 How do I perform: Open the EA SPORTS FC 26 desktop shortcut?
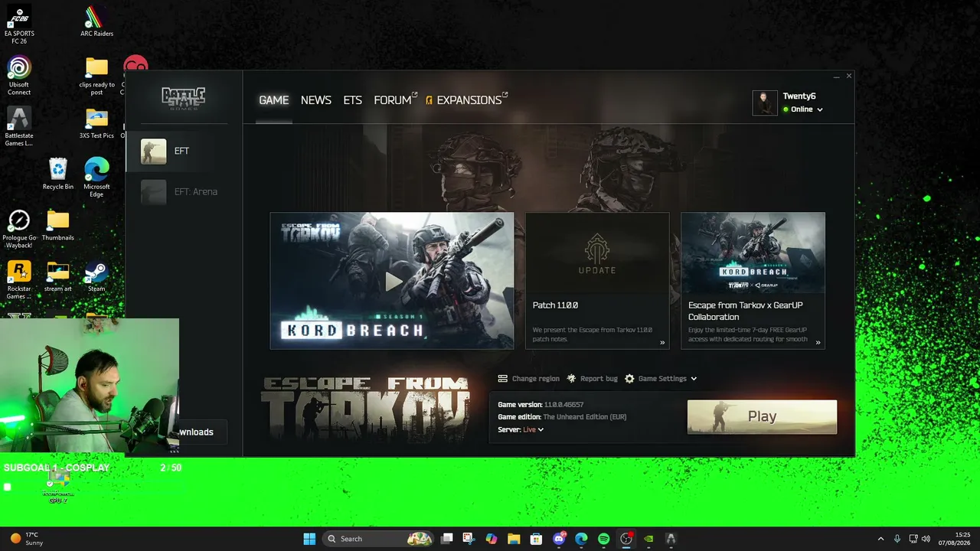point(19,24)
